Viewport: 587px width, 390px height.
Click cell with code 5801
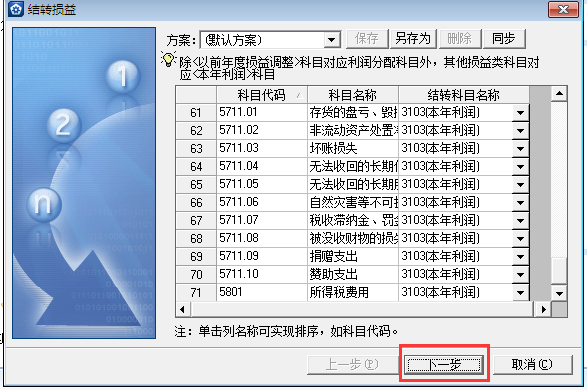(x=262, y=292)
